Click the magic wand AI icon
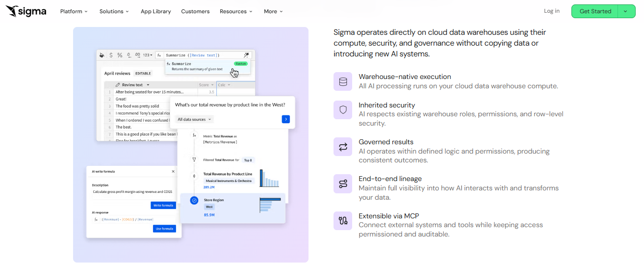 (246, 55)
